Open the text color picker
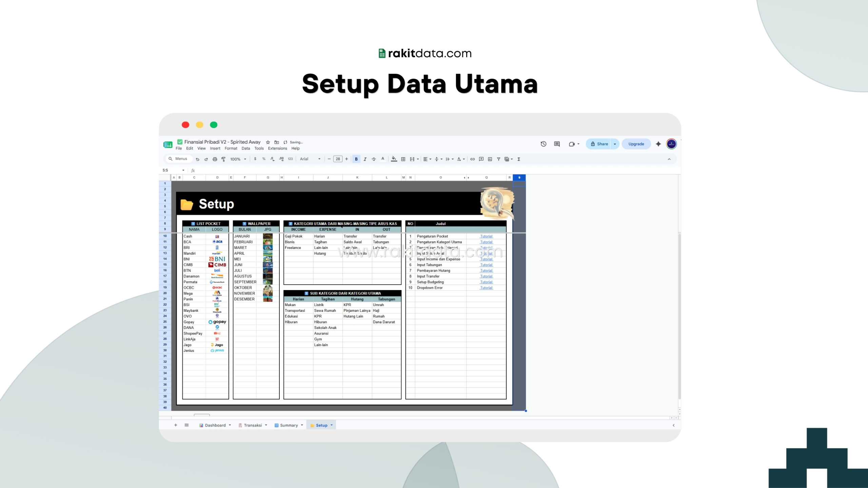 383,159
